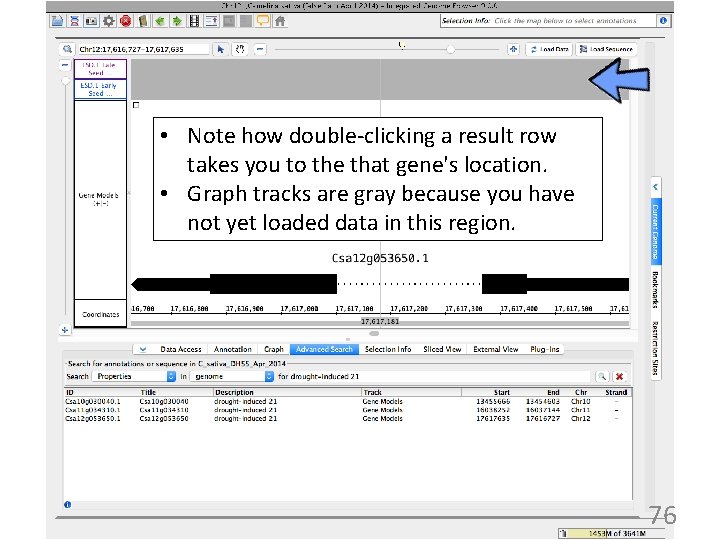This screenshot has width=720, height=540.
Task: Open the Properties search-type dropdown
Action: click(x=134, y=377)
